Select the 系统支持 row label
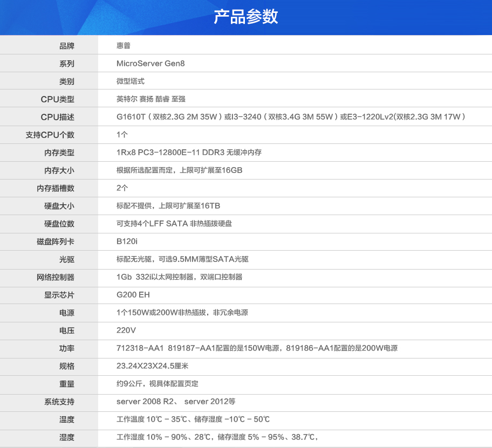Image resolution: width=492 pixels, height=448 pixels. [59, 402]
